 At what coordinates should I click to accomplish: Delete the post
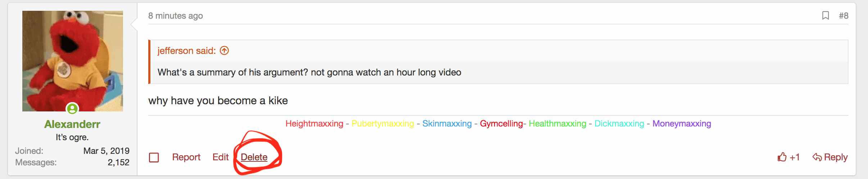pyautogui.click(x=254, y=157)
